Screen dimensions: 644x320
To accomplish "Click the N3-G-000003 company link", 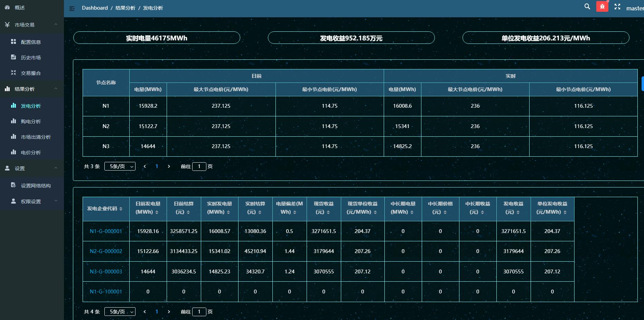I will (106, 272).
